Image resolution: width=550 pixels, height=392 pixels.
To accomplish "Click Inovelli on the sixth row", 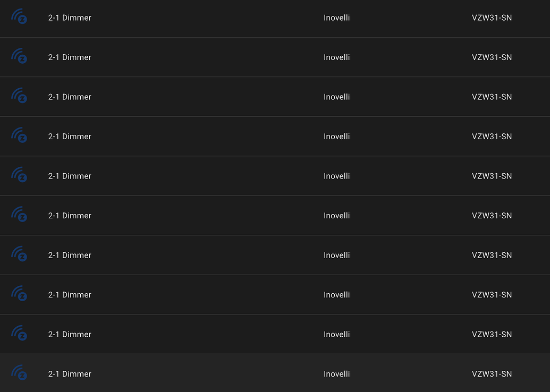I will 336,216.
